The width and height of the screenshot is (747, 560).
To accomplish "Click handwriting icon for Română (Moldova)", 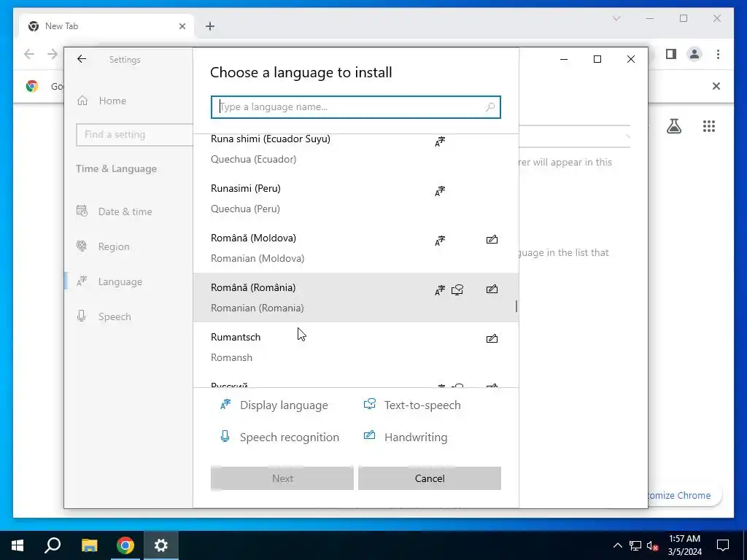I will pyautogui.click(x=492, y=239).
